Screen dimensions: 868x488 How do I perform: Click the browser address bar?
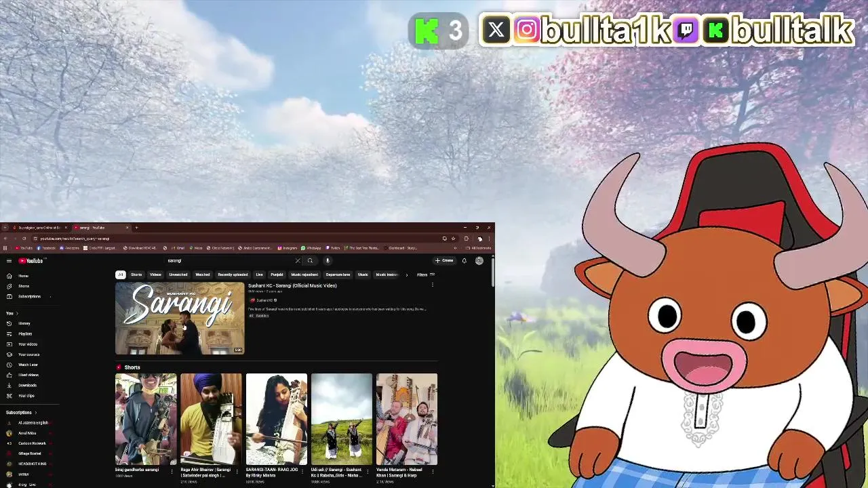click(x=237, y=239)
